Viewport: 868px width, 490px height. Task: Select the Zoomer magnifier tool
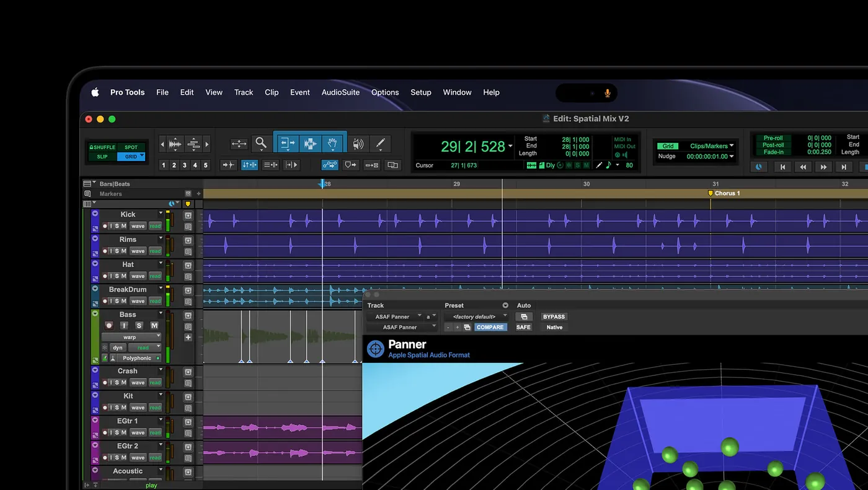pyautogui.click(x=261, y=144)
